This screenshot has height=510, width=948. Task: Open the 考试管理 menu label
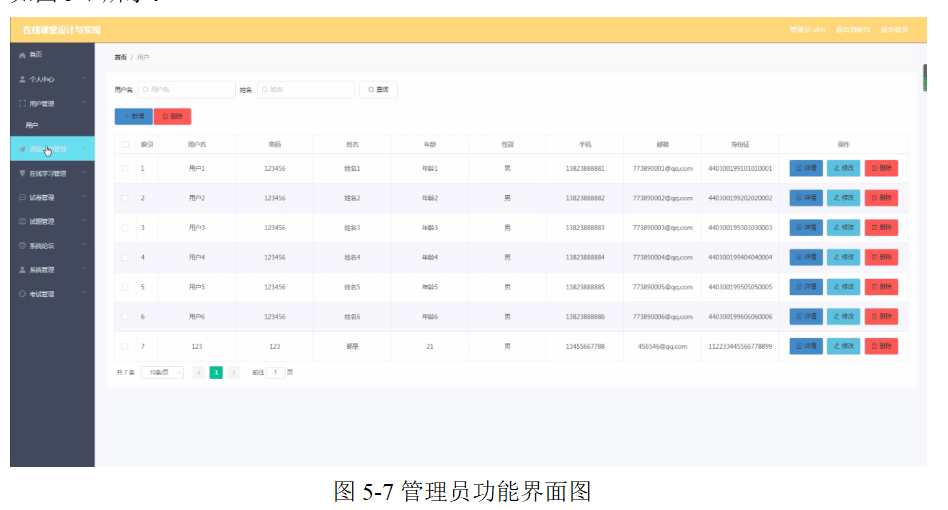click(x=42, y=295)
